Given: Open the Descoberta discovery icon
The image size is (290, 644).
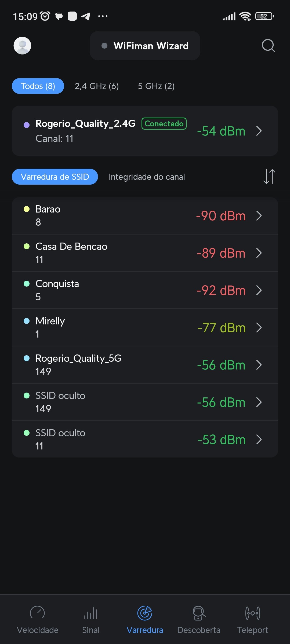Looking at the screenshot, I should [x=199, y=613].
